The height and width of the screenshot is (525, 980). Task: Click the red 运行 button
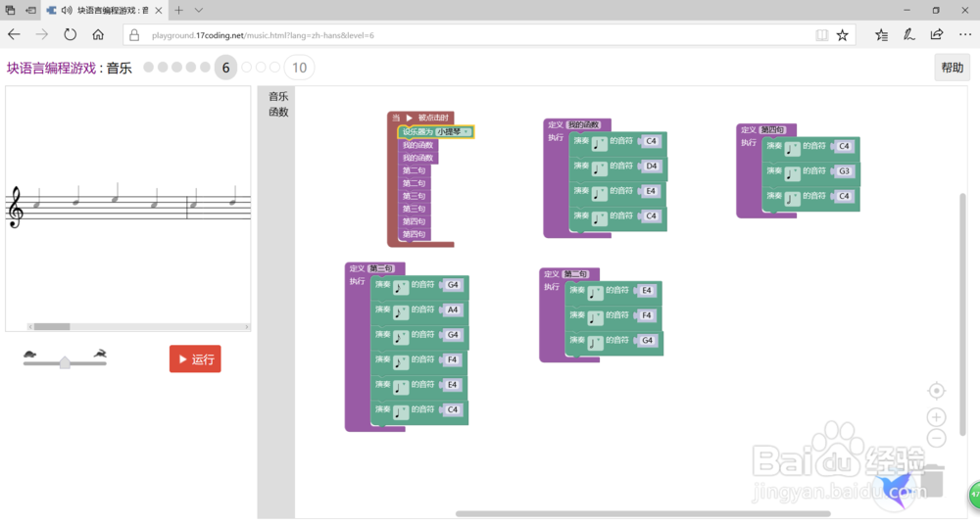(195, 358)
